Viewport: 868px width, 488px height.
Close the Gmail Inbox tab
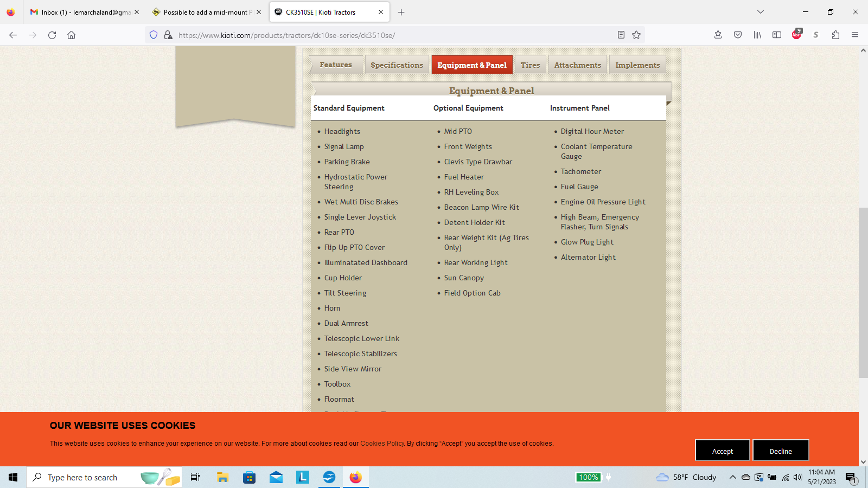(x=137, y=12)
